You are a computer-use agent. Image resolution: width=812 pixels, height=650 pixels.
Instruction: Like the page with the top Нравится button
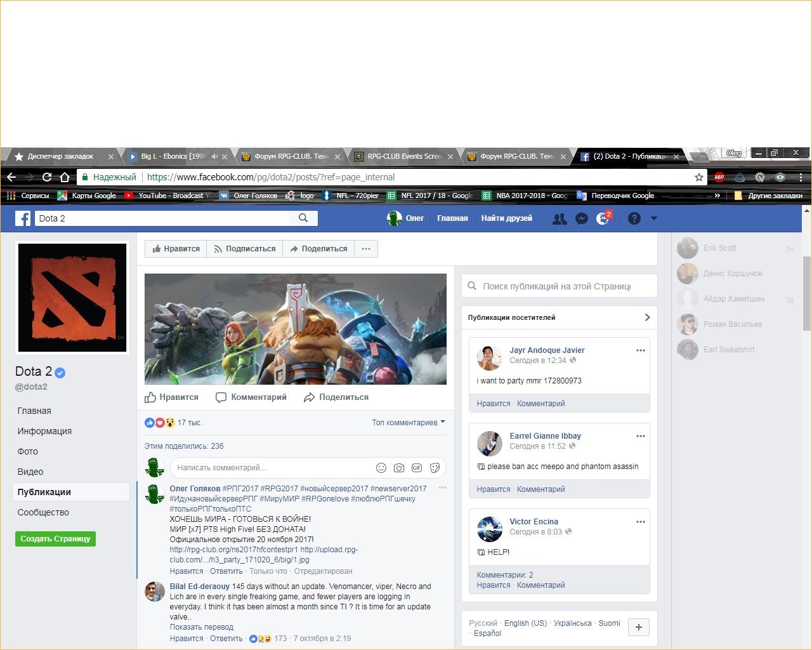(176, 249)
